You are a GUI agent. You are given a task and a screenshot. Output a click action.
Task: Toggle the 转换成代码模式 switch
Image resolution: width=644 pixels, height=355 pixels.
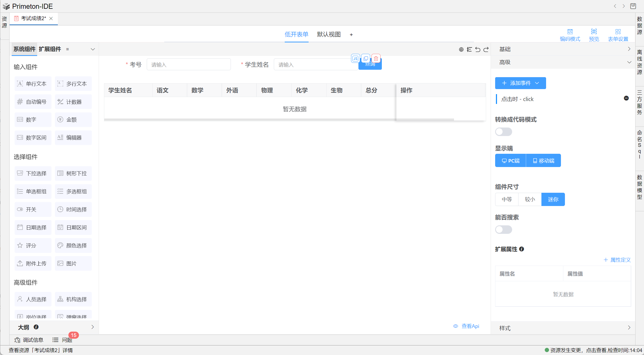tap(503, 132)
